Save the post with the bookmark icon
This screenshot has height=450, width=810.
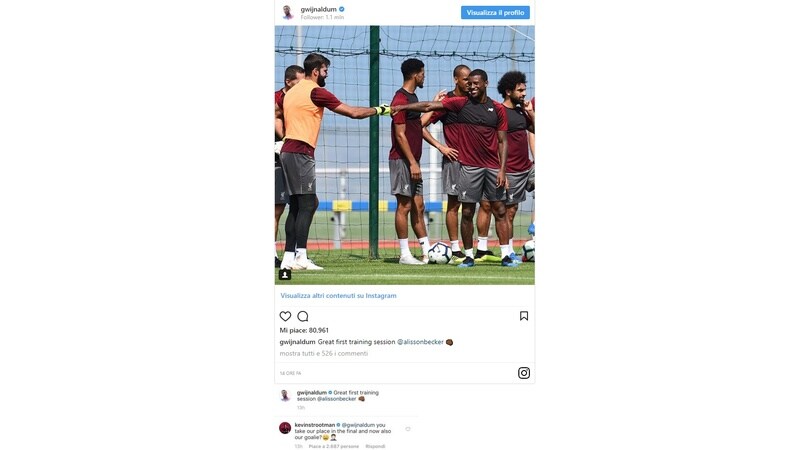tap(524, 316)
